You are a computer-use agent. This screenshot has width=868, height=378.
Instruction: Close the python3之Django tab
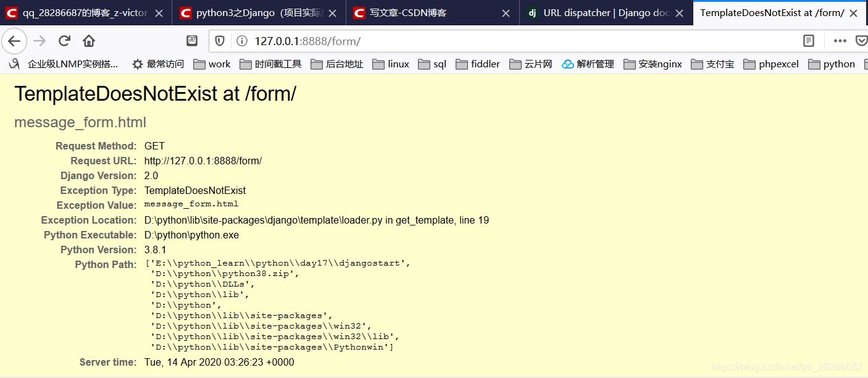332,13
